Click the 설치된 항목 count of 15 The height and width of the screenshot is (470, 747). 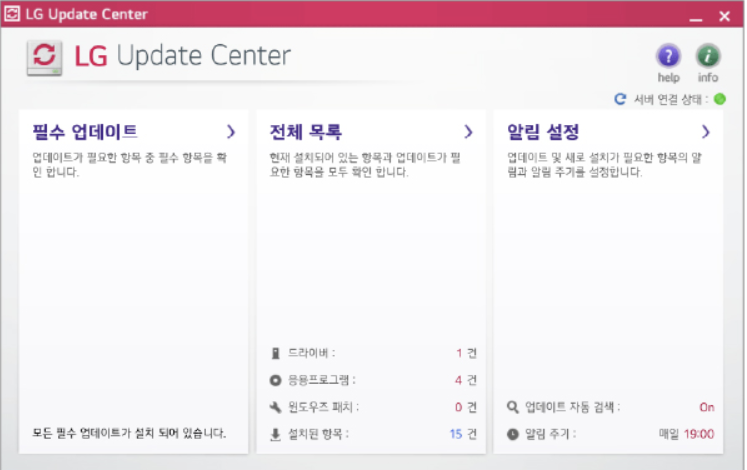[456, 434]
